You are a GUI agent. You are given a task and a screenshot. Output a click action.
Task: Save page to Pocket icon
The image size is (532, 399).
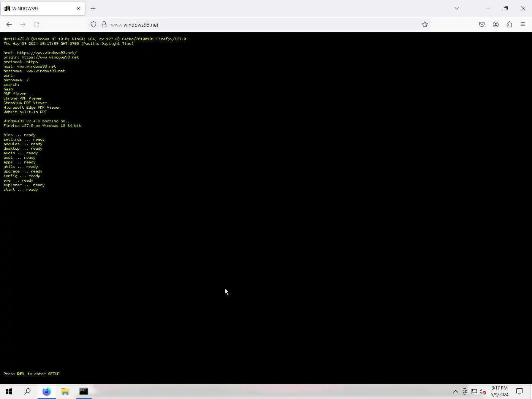click(x=482, y=24)
